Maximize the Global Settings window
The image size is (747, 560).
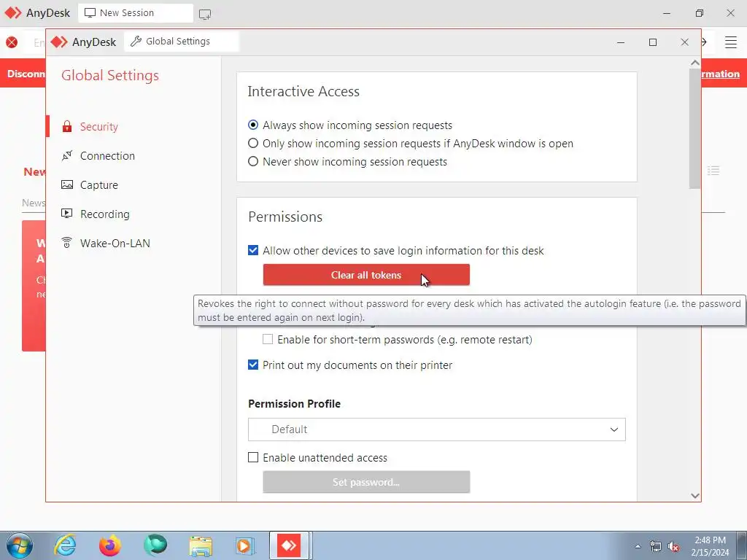click(653, 42)
